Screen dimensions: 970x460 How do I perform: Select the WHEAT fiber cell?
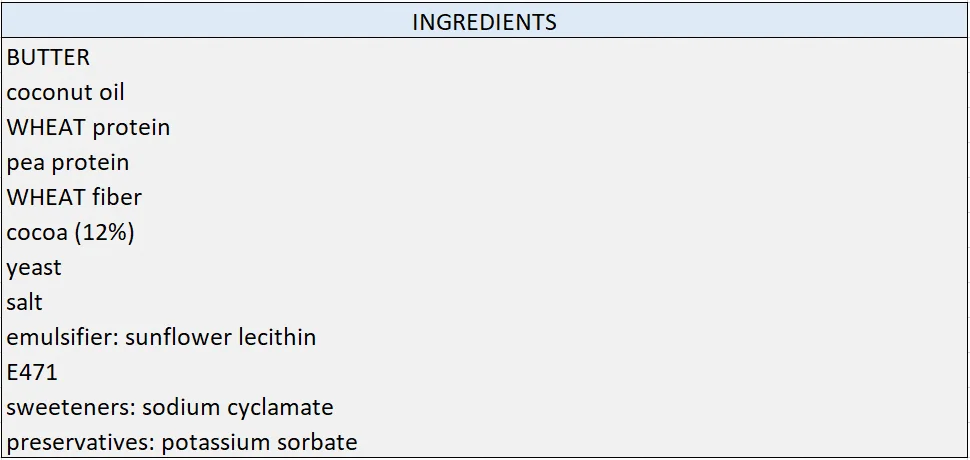[x=484, y=197]
